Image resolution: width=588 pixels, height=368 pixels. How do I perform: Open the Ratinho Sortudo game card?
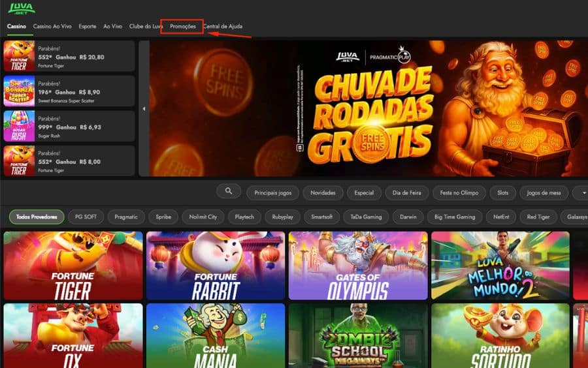(500, 336)
